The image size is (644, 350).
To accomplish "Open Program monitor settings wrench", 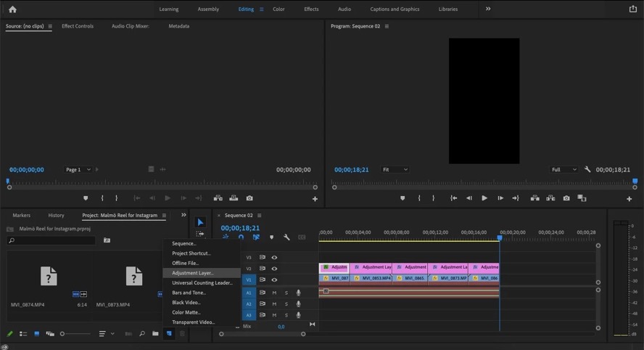I will click(x=587, y=169).
